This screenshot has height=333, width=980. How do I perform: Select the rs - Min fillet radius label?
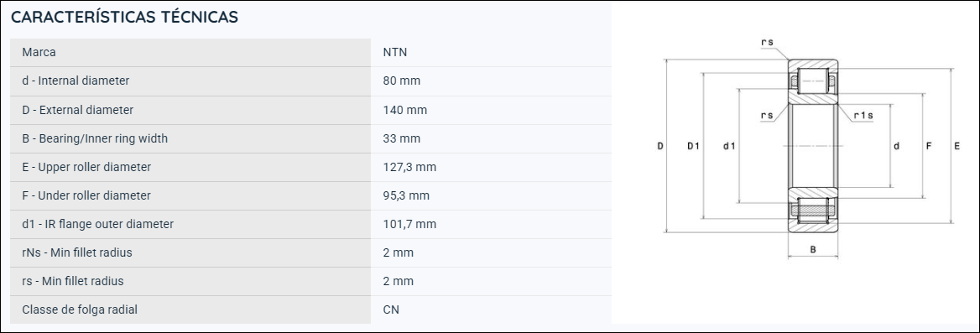click(72, 281)
